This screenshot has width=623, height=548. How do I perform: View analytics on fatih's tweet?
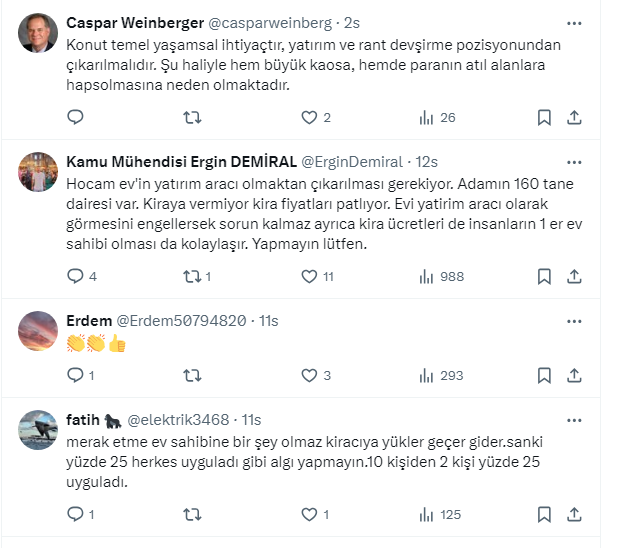[427, 515]
